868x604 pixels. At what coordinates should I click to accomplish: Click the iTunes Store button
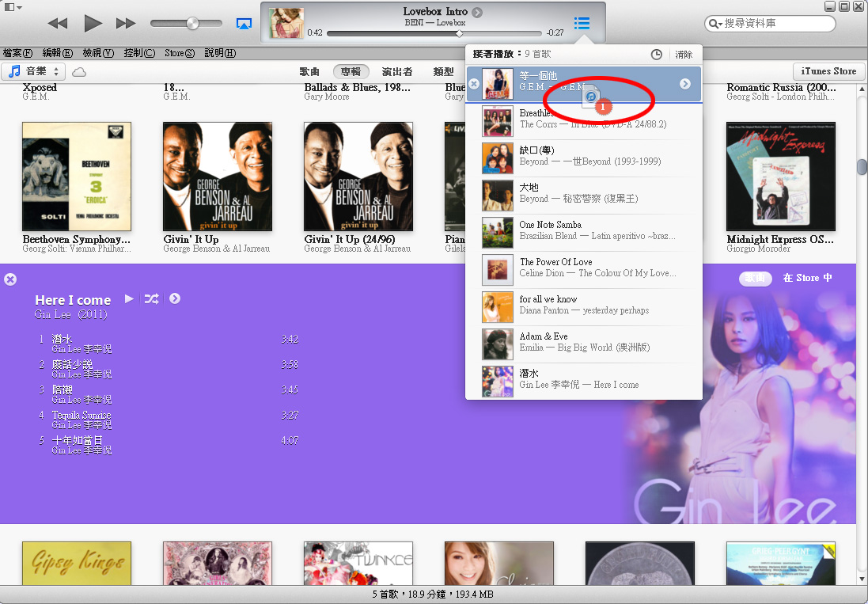828,71
